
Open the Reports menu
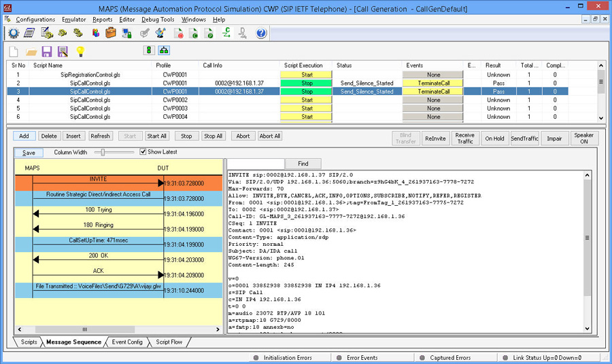pos(102,20)
